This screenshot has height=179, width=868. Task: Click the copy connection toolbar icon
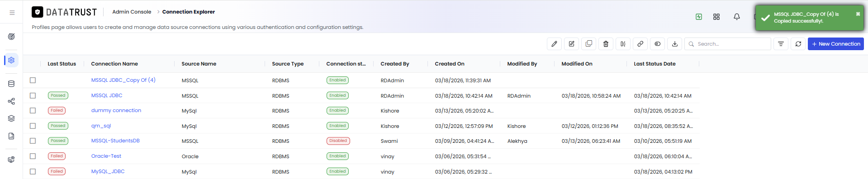589,44
